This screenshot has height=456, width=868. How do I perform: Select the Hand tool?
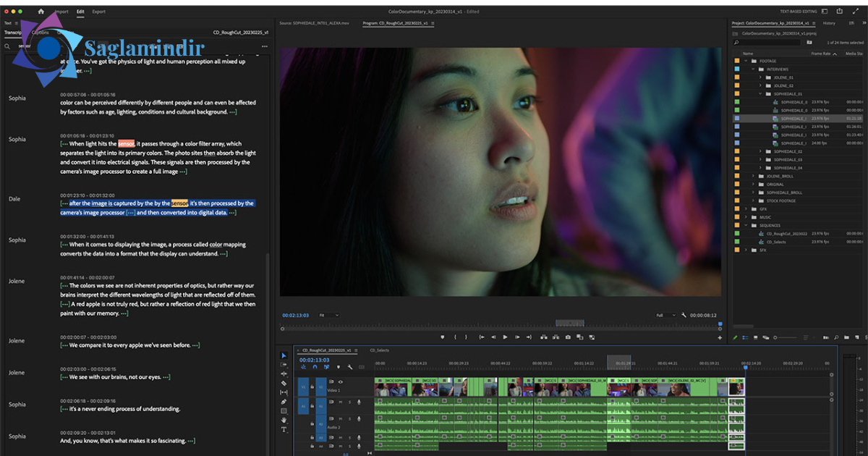click(284, 420)
